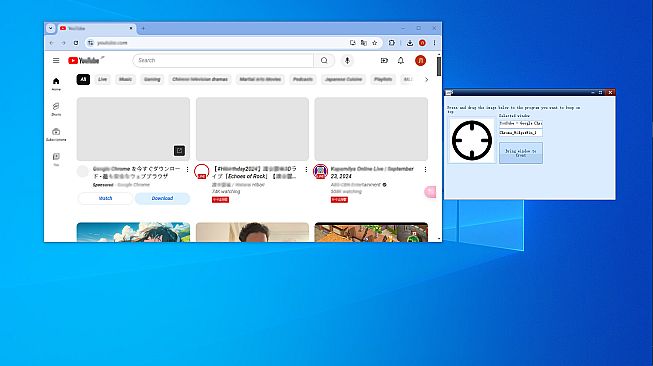This screenshot has height=366, width=653.
Task: Open Shorts in the YouTube sidebar
Action: pos(56,109)
